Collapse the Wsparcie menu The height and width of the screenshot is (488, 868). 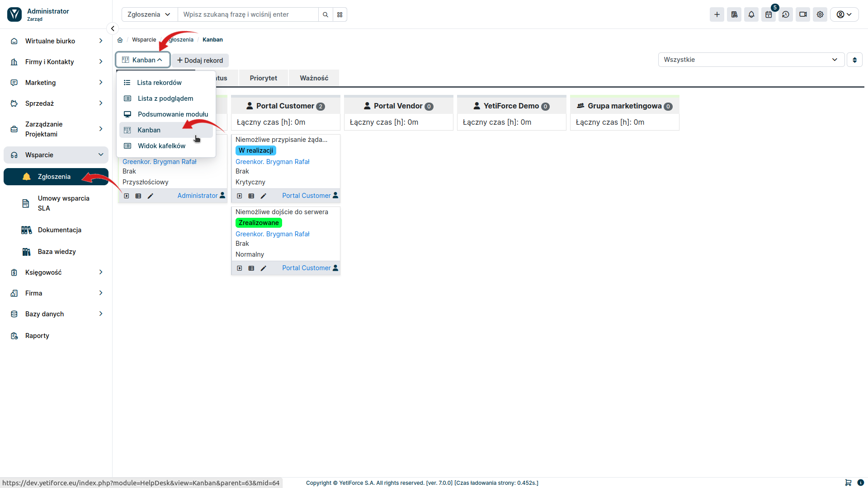[x=56, y=155]
